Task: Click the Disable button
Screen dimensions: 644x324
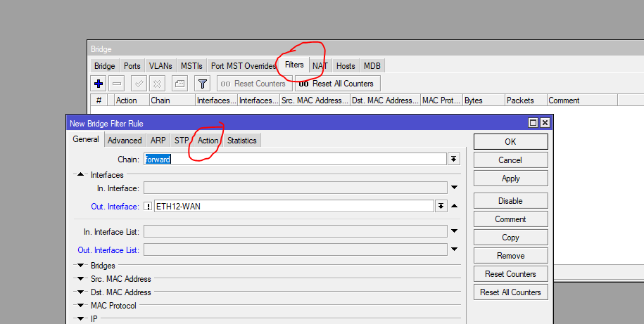Action: [510, 201]
